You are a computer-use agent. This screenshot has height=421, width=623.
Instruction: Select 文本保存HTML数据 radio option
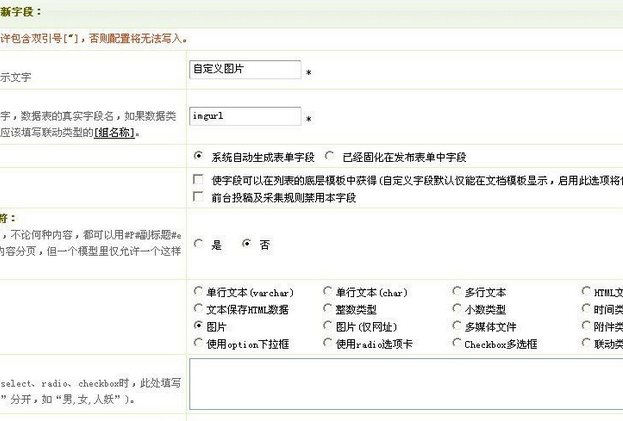tap(197, 309)
